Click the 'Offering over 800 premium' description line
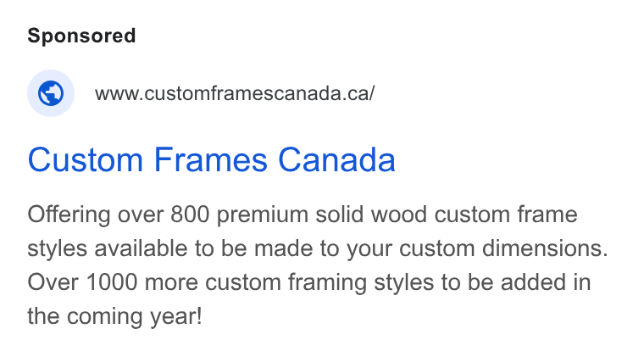Screen dimensions: 644x351 (303, 214)
